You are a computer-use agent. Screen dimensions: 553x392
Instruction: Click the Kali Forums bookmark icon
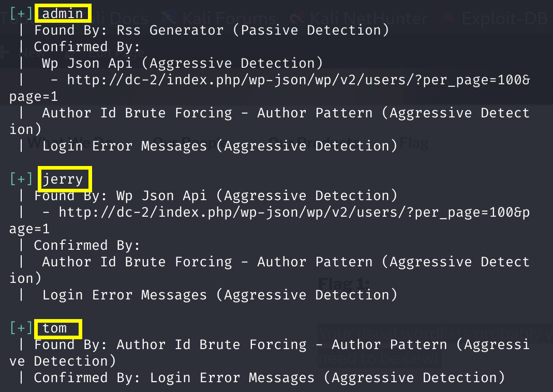coord(169,18)
